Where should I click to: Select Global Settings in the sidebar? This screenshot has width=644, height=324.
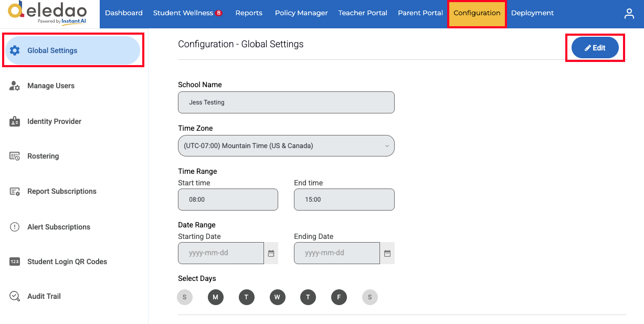pos(73,50)
